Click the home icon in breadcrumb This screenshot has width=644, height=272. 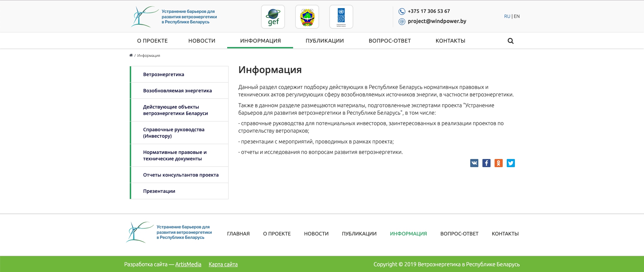131,55
